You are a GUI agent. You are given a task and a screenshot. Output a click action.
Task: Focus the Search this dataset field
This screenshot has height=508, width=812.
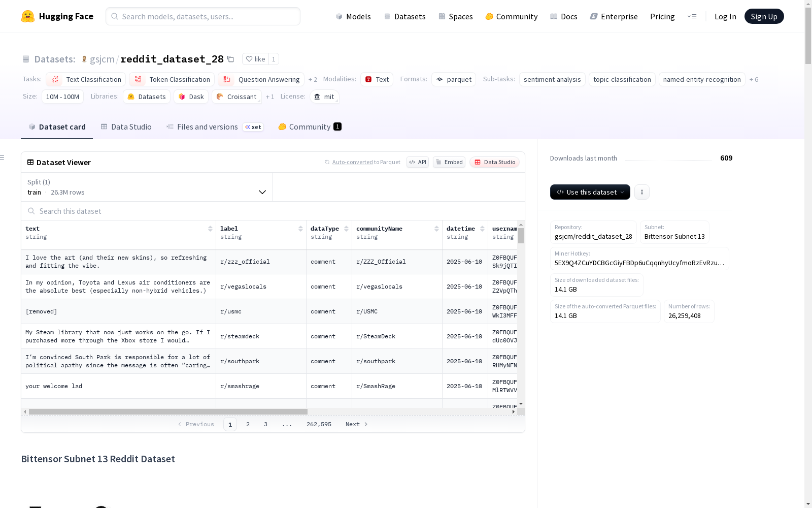pyautogui.click(x=273, y=211)
